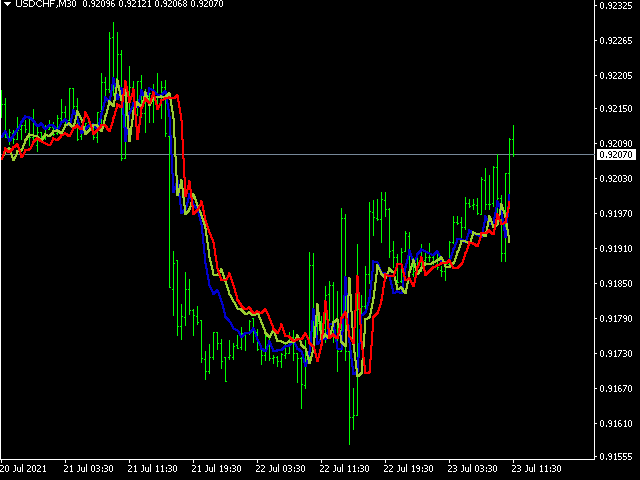Click the 23 Jul 11:30 time axis label
Screen dimensions: 640x480
pyautogui.click(x=537, y=469)
